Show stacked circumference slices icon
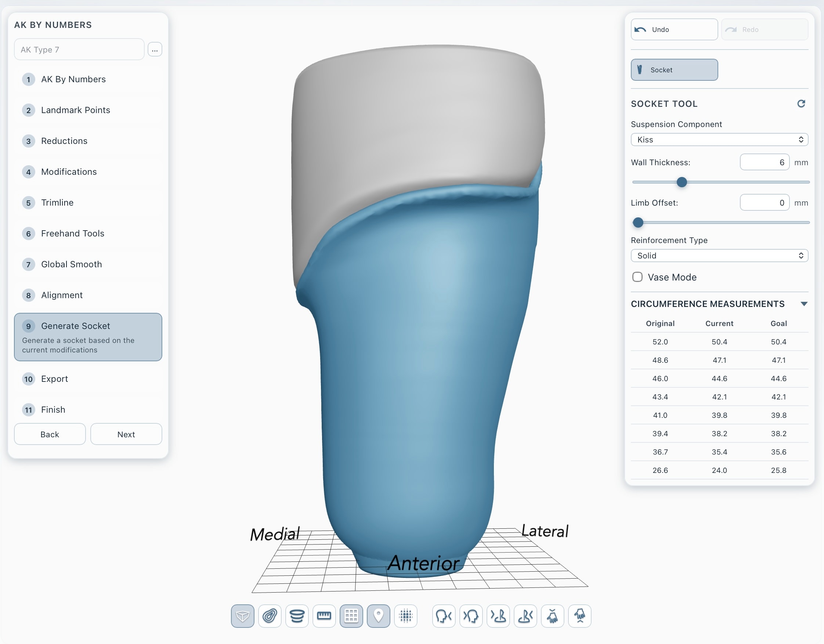 (x=297, y=616)
